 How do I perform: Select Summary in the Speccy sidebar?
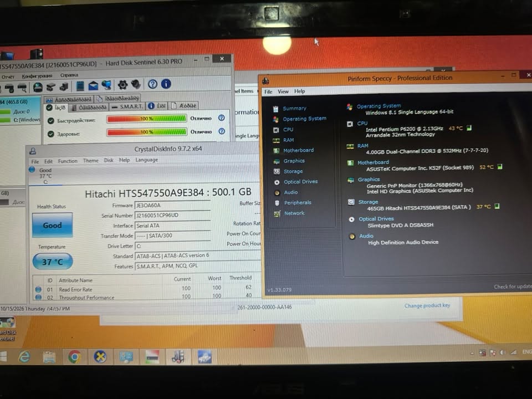tap(294, 108)
